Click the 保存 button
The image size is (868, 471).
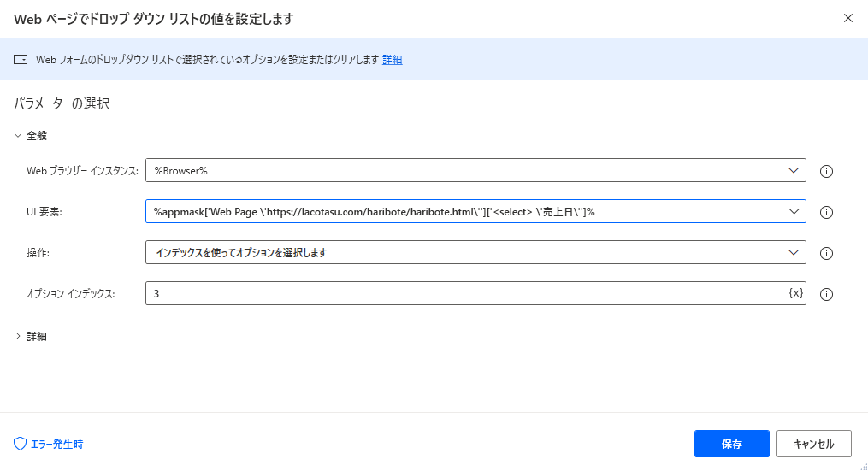point(731,444)
